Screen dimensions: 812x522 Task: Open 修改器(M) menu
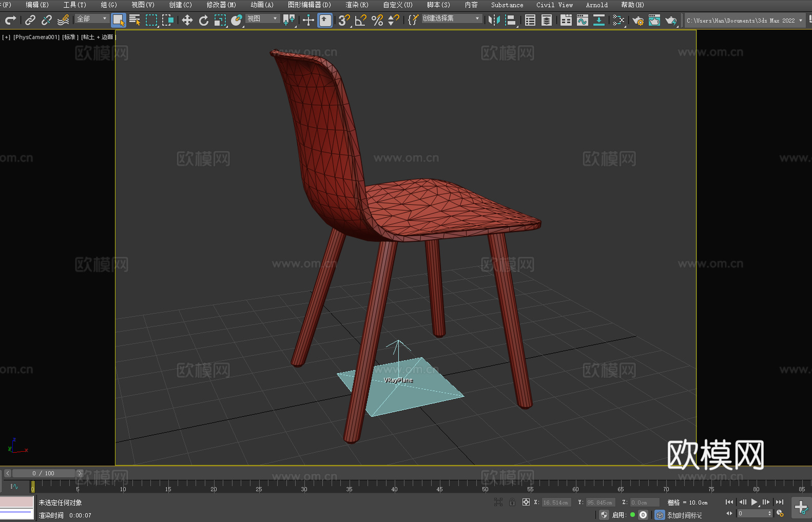click(x=221, y=5)
